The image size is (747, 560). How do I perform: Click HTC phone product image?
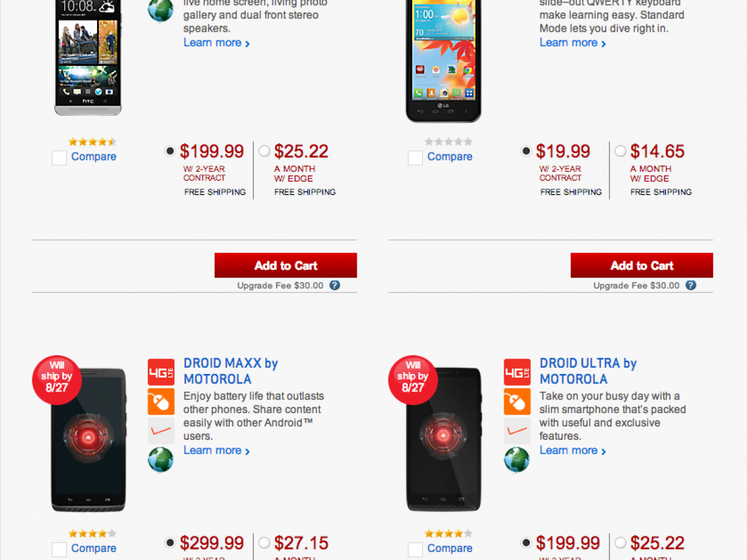click(x=87, y=56)
